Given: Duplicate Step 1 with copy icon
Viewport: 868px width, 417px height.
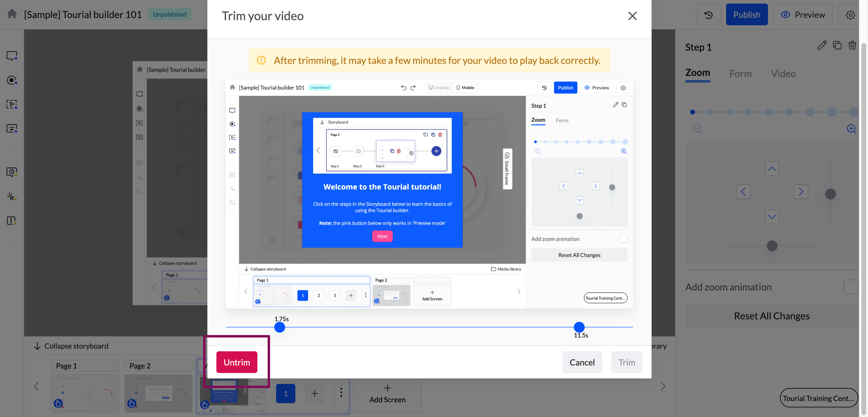Looking at the screenshot, I should (x=837, y=45).
